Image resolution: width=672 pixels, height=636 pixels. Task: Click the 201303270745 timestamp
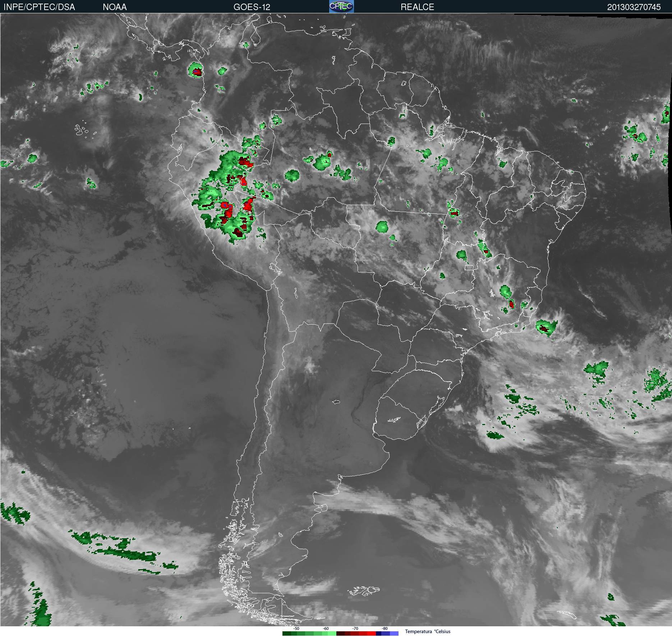tap(634, 7)
